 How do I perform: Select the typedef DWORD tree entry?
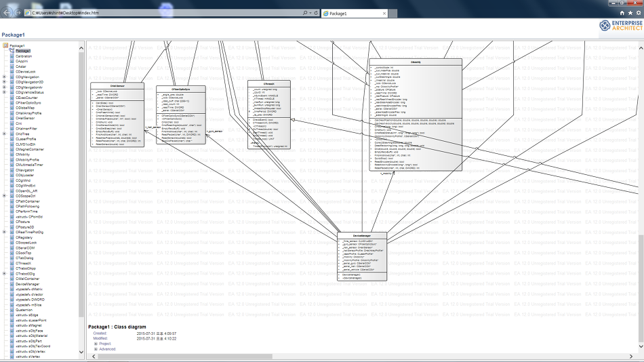[30, 300]
